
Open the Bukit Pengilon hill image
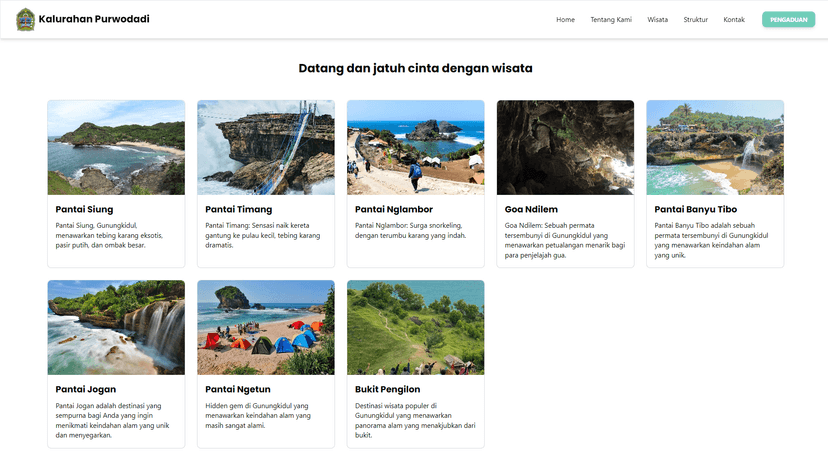pos(416,327)
